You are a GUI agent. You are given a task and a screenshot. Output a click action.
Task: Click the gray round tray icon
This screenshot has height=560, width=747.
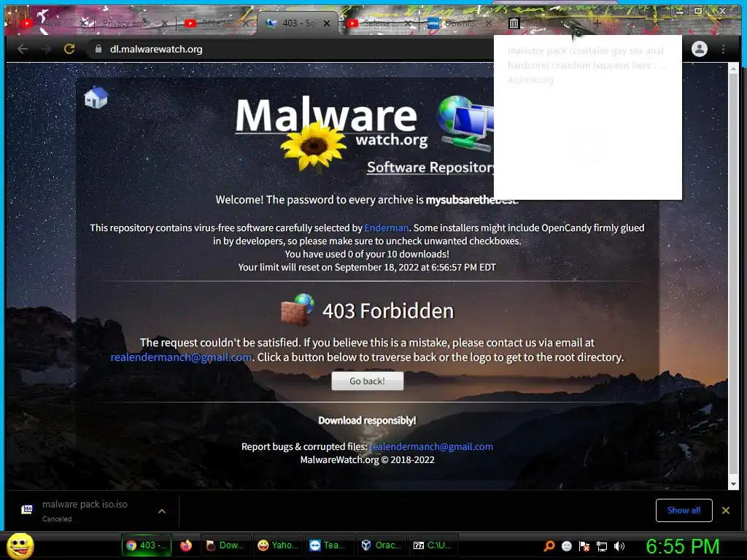(566, 546)
